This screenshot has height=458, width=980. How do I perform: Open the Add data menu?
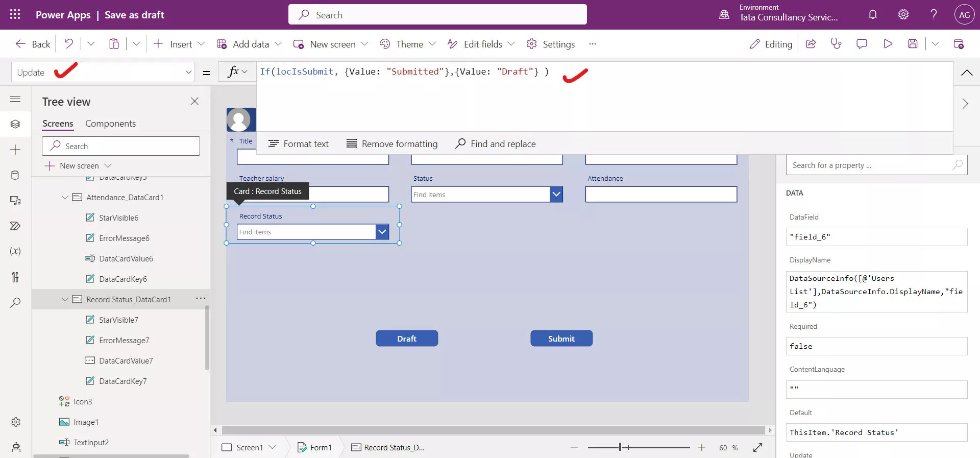point(250,44)
